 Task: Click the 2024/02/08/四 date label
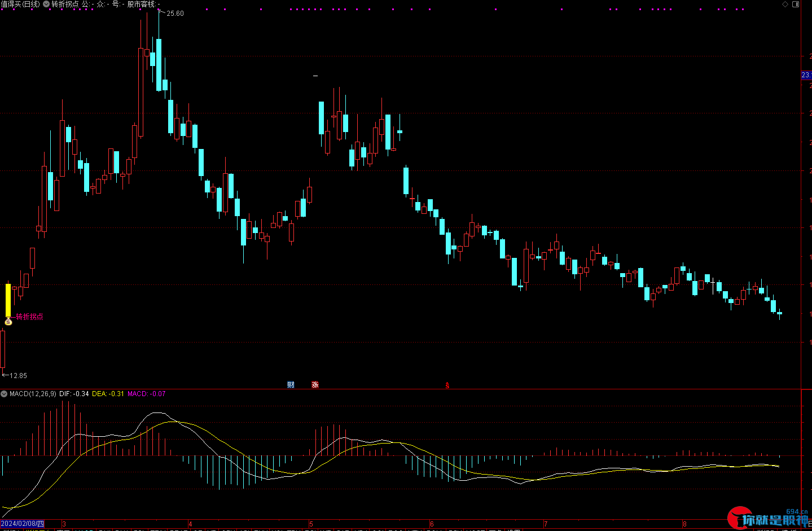[23, 524]
